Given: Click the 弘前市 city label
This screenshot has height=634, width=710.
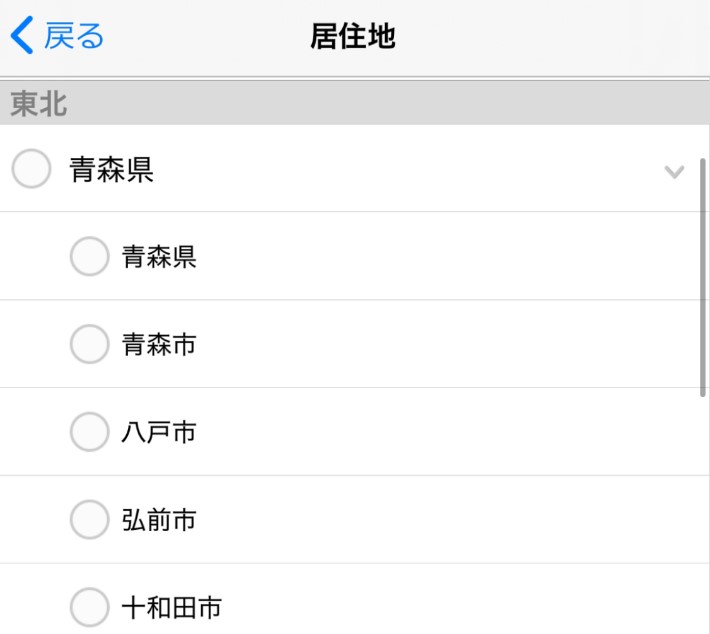Looking at the screenshot, I should (x=158, y=520).
